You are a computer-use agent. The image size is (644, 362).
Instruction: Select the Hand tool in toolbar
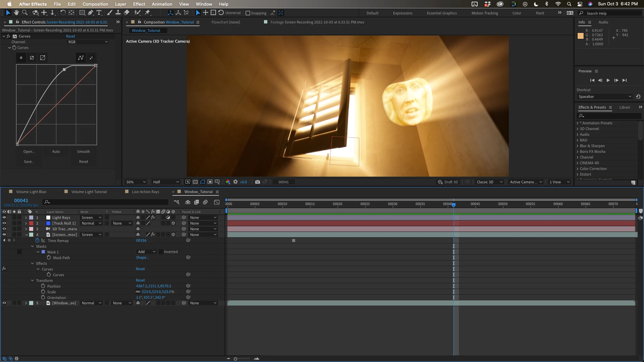pos(16,13)
